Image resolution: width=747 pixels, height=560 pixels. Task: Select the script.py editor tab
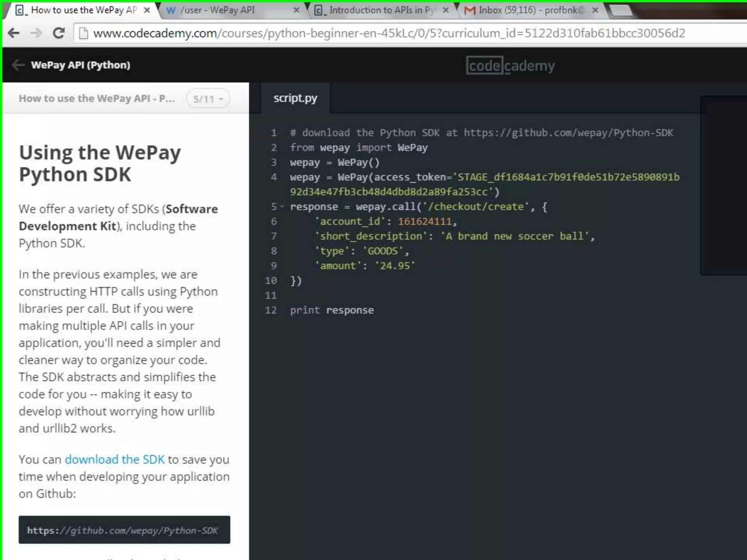[x=295, y=98]
